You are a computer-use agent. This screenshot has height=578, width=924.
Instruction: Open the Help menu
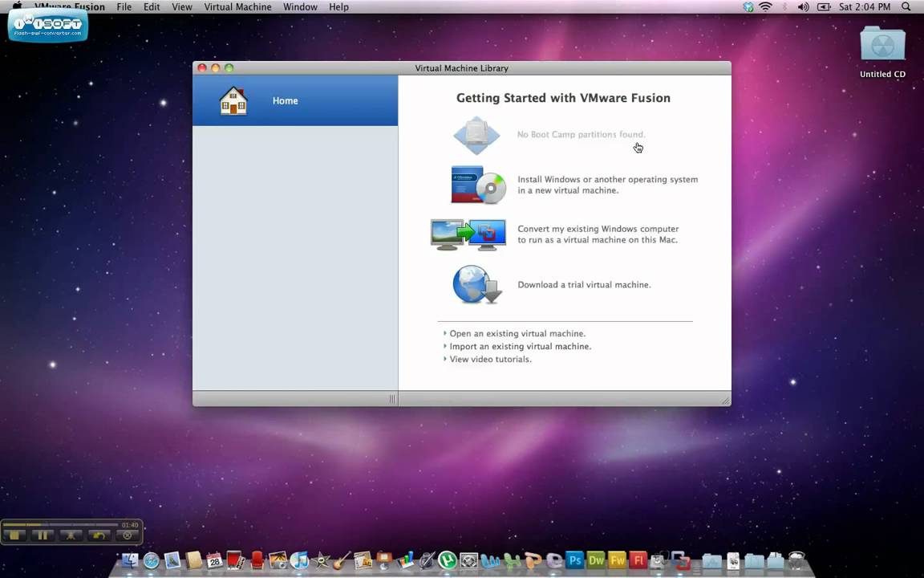click(338, 7)
